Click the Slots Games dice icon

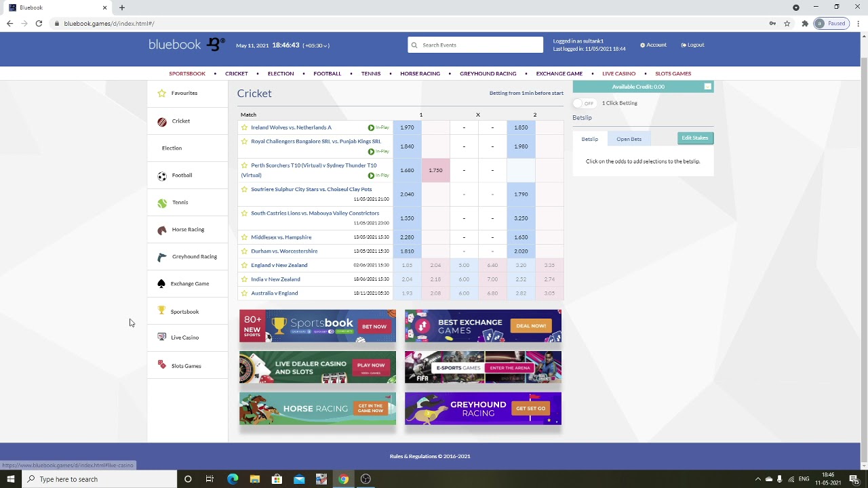[x=161, y=365]
